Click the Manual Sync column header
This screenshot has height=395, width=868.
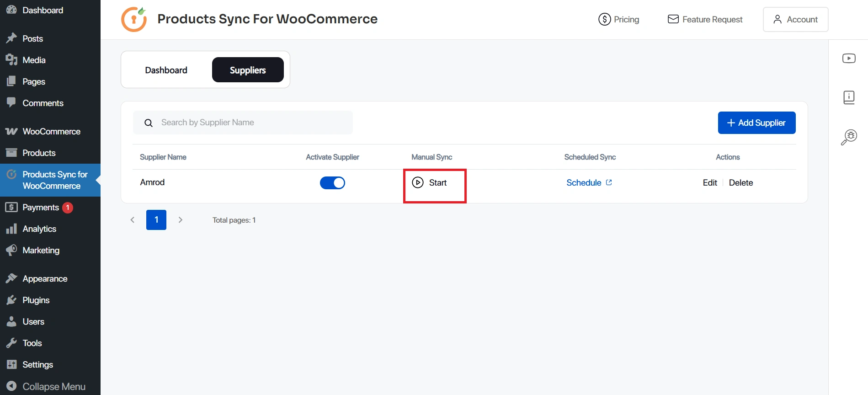tap(432, 157)
